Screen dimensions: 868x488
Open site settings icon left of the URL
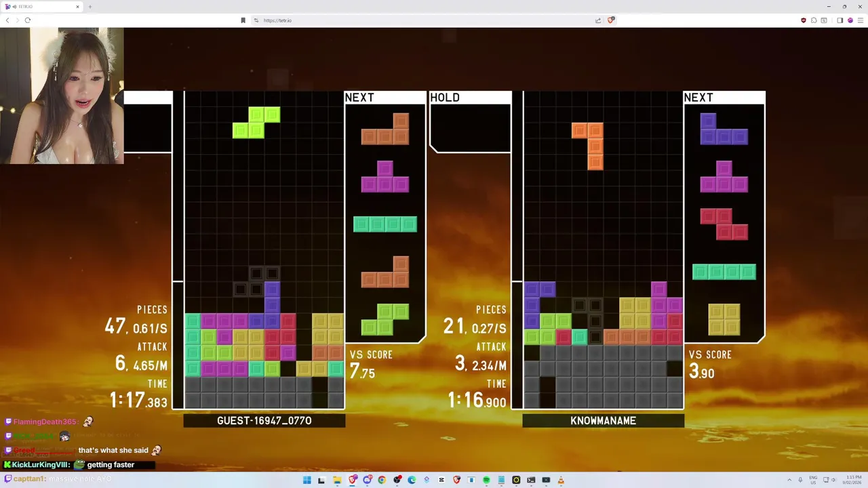click(256, 20)
